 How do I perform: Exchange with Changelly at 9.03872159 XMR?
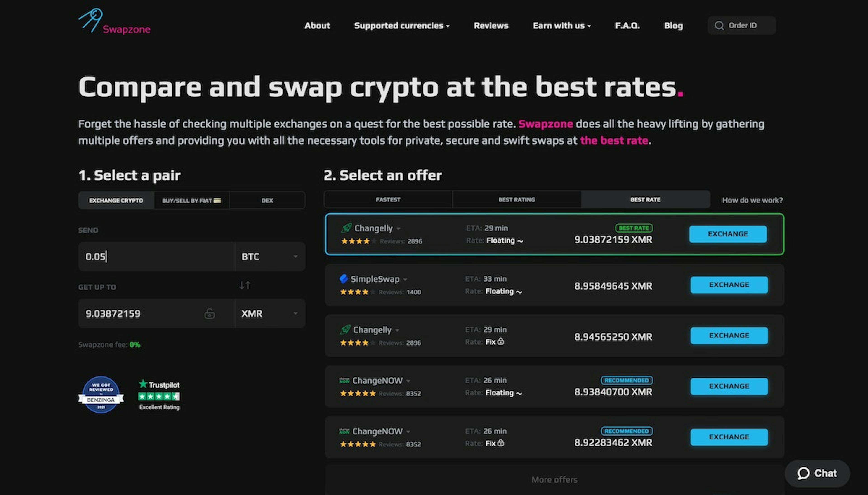click(728, 234)
